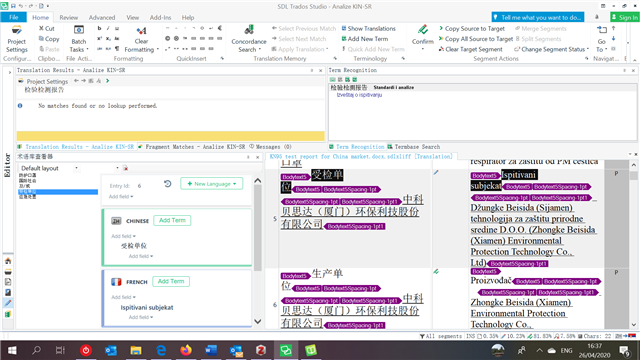Open the Go To dropdown

[602, 39]
